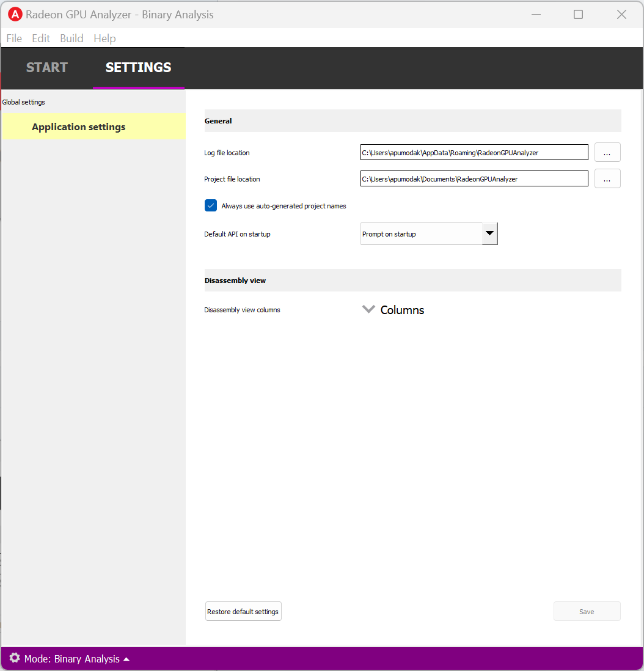Image resolution: width=644 pixels, height=671 pixels.
Task: Click the Save button
Action: click(x=587, y=612)
